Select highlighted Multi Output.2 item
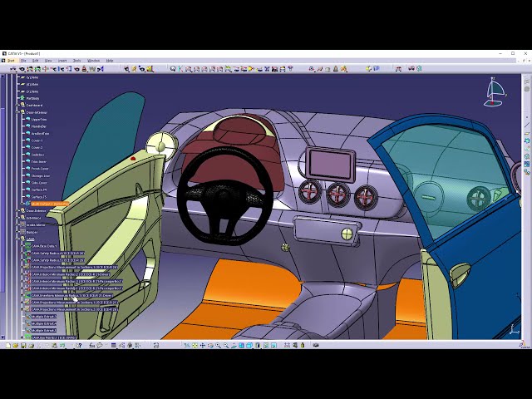 [50, 204]
